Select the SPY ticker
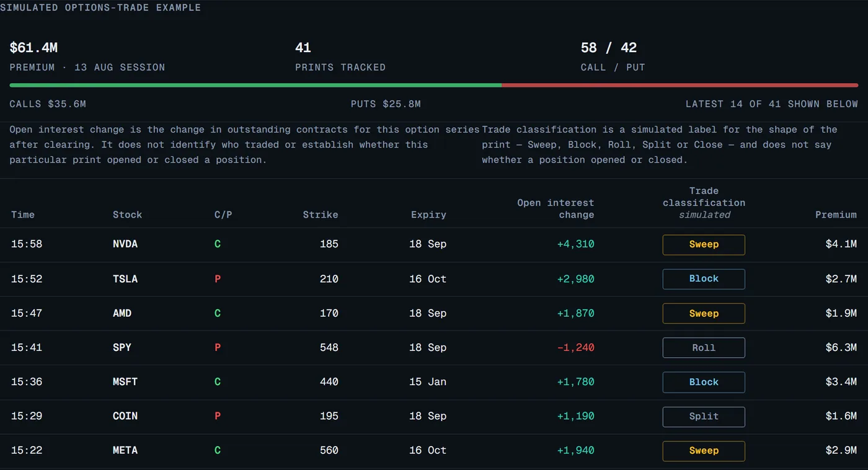The height and width of the screenshot is (470, 868). point(122,348)
